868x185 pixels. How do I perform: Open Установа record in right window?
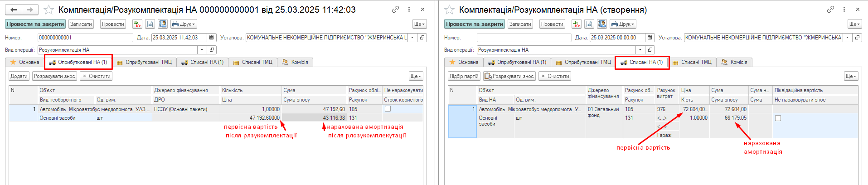coord(857,38)
